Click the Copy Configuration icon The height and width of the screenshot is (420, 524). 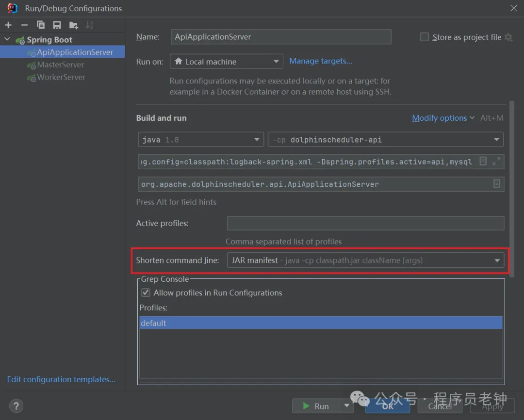coord(41,25)
